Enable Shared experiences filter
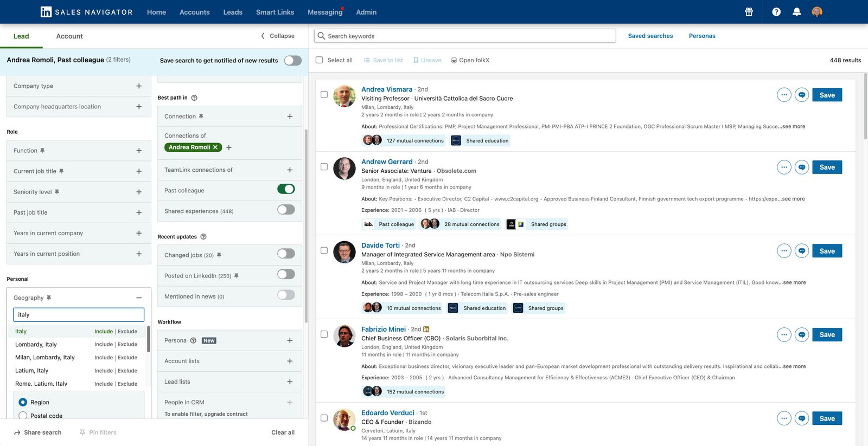868x446 pixels. (286, 210)
